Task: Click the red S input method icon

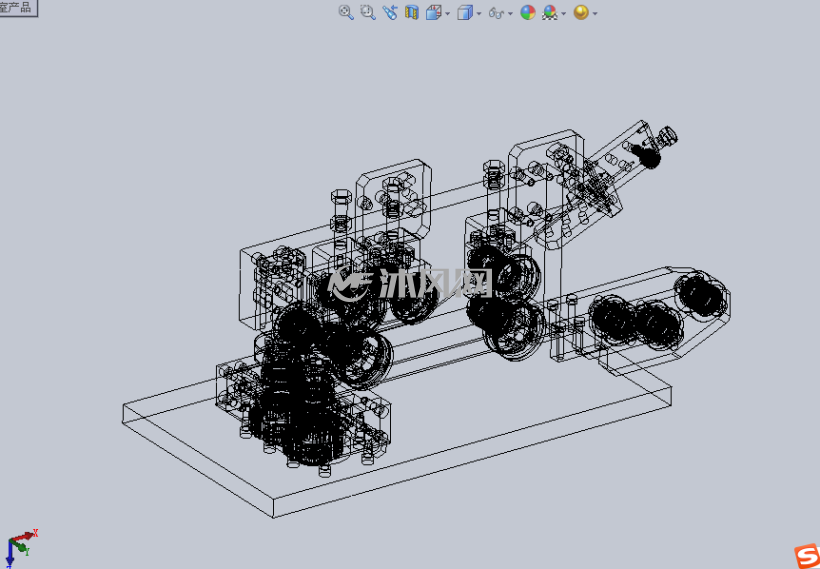Action: [x=806, y=556]
